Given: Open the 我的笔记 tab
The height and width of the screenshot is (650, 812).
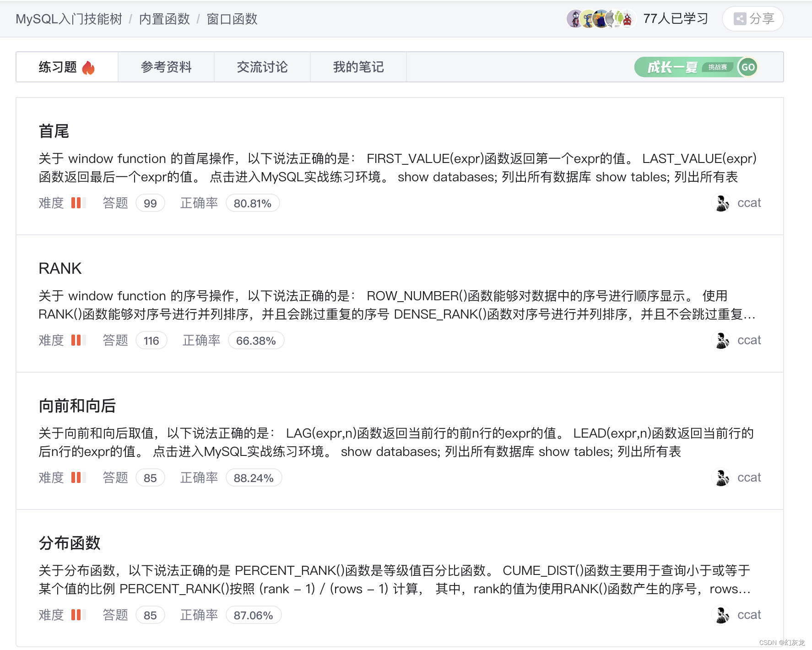Looking at the screenshot, I should (x=358, y=67).
